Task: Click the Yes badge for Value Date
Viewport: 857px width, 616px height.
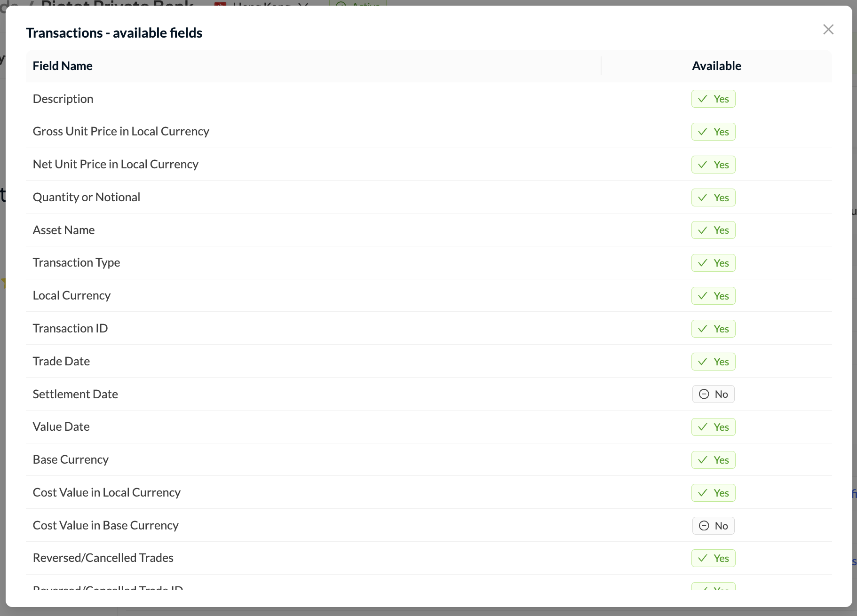Action: [x=713, y=427]
